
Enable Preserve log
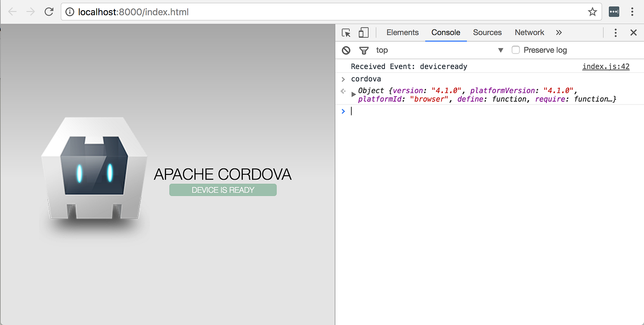[516, 50]
